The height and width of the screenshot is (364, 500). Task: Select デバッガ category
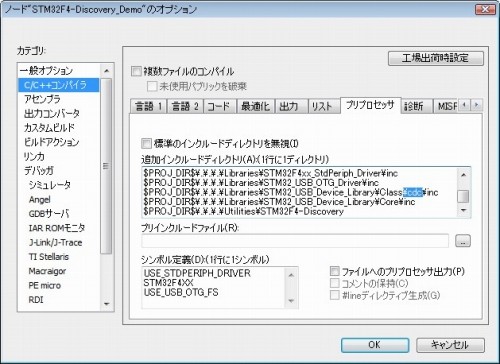38,171
